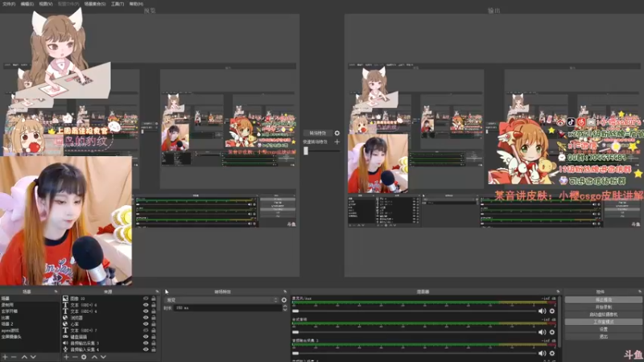The height and width of the screenshot is (362, 644).
Task: Toggle visibility of the 心率 source
Action: (x=146, y=324)
